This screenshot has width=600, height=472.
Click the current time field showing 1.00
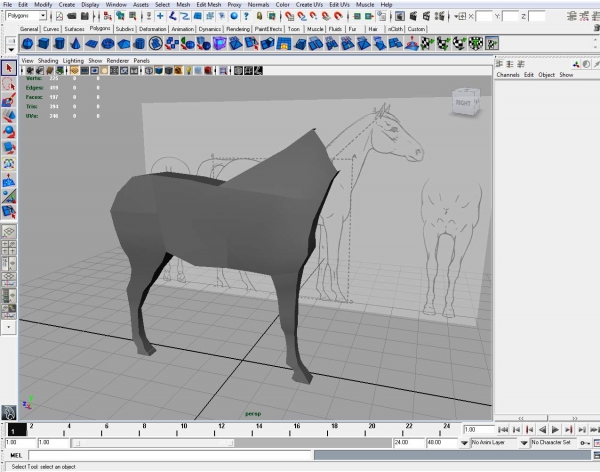478,430
